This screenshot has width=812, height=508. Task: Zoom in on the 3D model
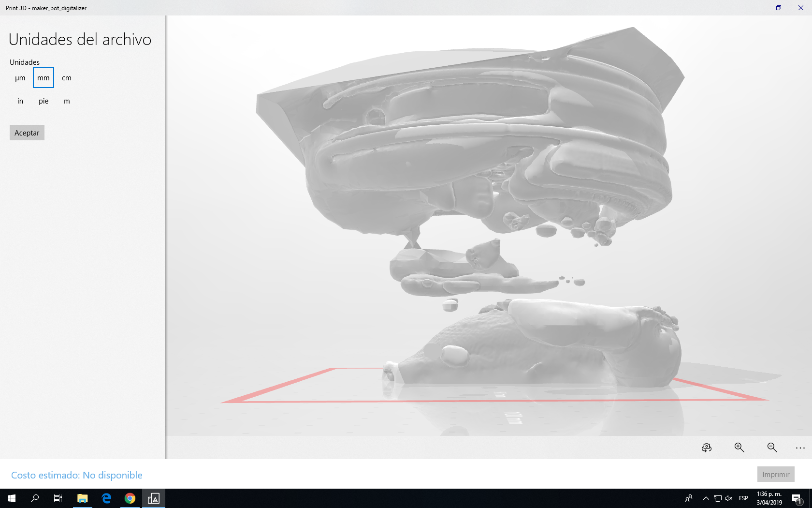(x=739, y=448)
